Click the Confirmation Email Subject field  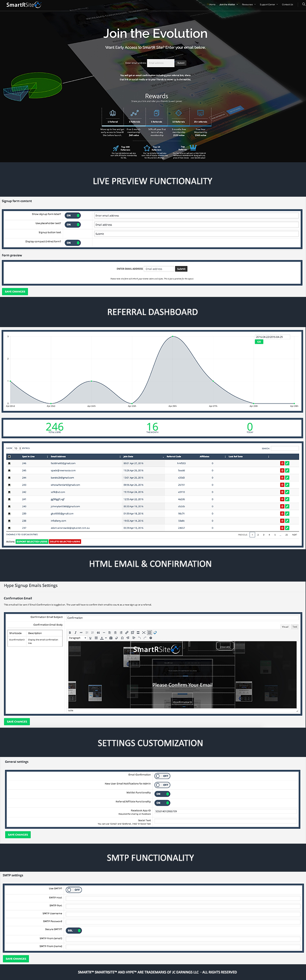[182, 618]
